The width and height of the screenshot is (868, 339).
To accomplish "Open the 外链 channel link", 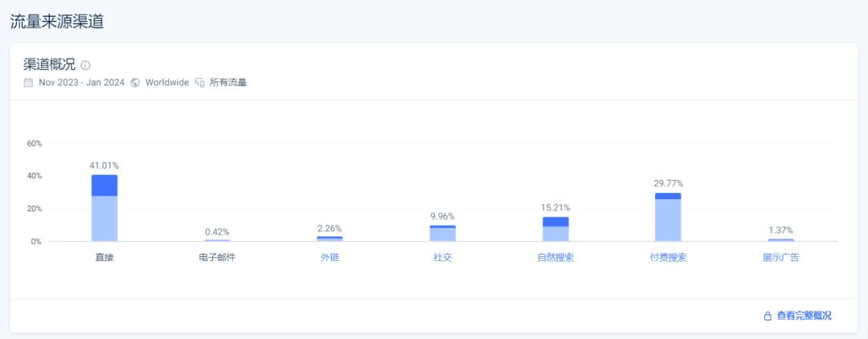I will point(330,258).
